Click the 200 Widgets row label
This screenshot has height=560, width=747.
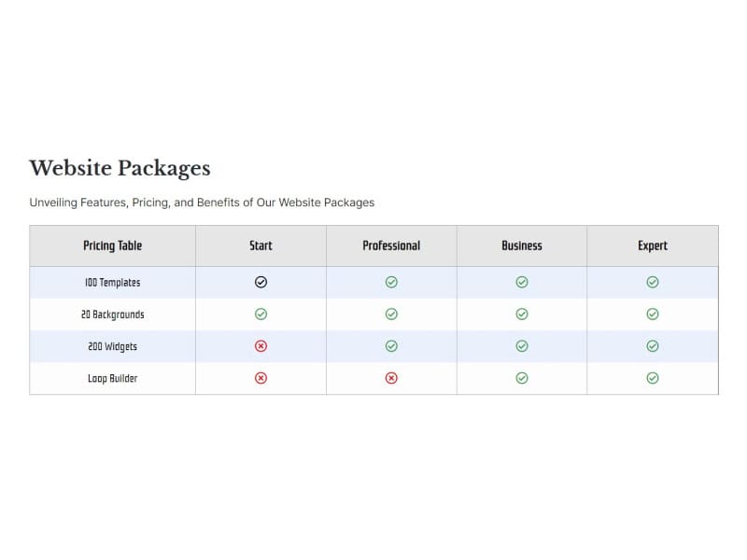tap(112, 346)
